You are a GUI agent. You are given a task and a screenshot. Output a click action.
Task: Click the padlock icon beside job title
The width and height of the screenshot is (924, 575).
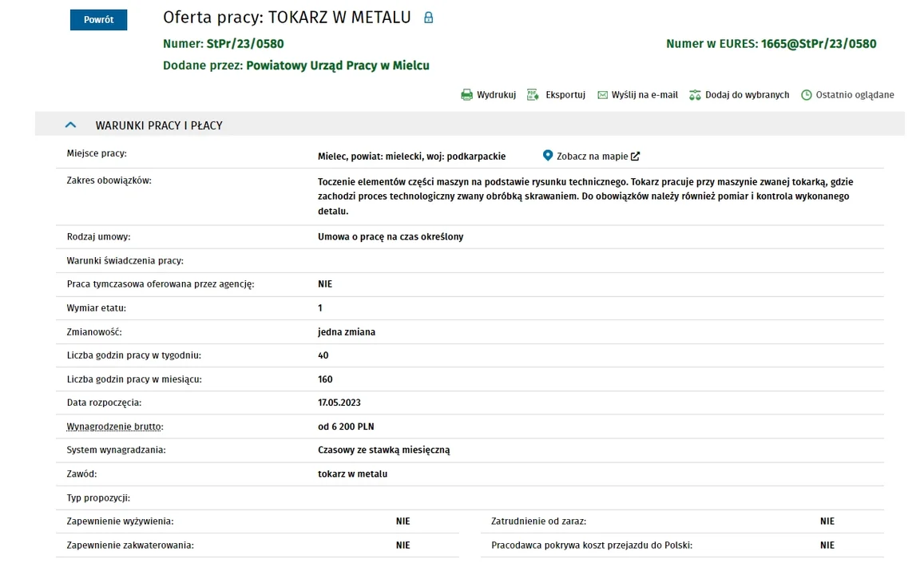tap(428, 18)
